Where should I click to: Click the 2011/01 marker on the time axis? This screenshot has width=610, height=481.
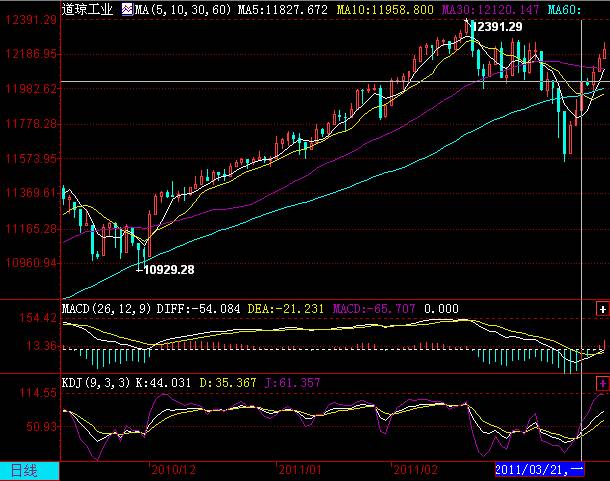click(x=300, y=470)
